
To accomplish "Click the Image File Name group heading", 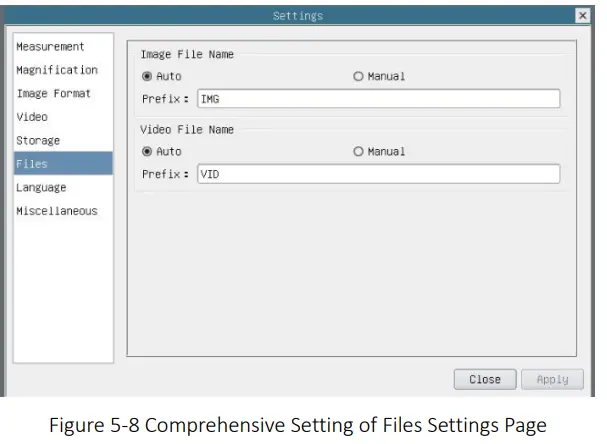I will click(x=187, y=55).
